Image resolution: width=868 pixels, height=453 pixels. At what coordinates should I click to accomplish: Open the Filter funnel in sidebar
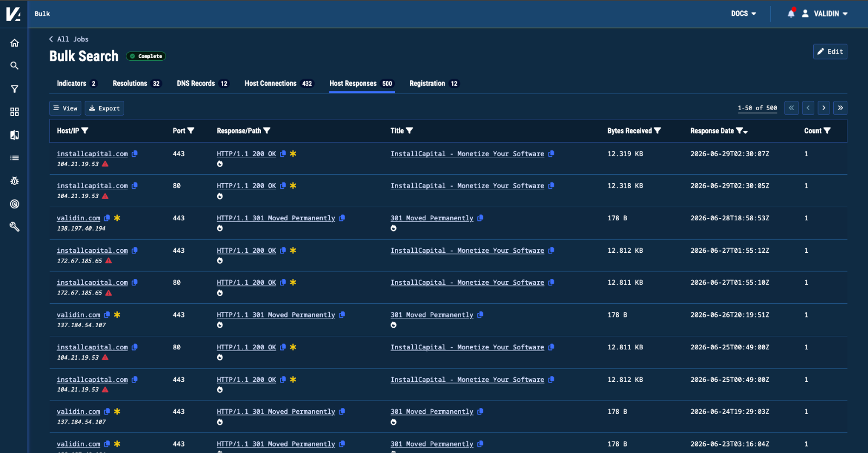click(x=15, y=89)
